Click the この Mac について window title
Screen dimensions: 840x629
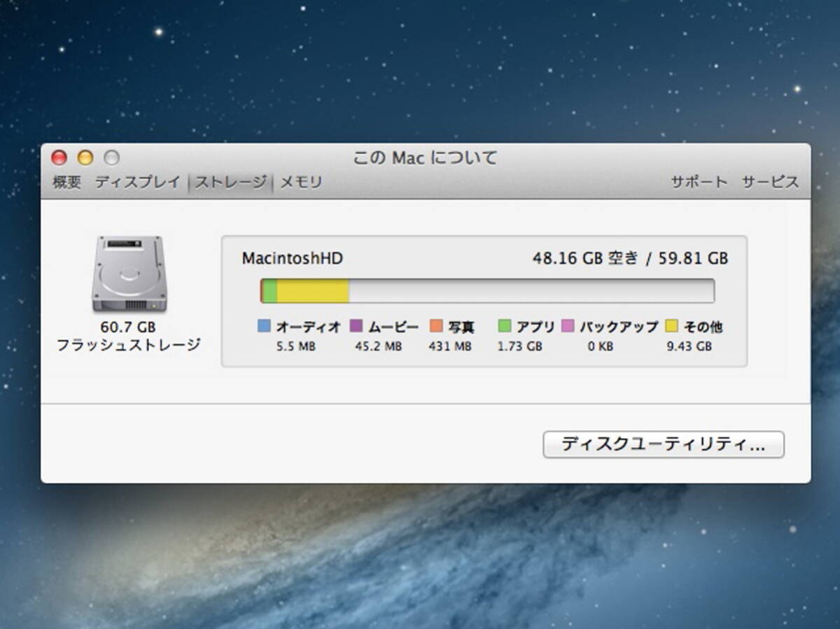coord(425,158)
